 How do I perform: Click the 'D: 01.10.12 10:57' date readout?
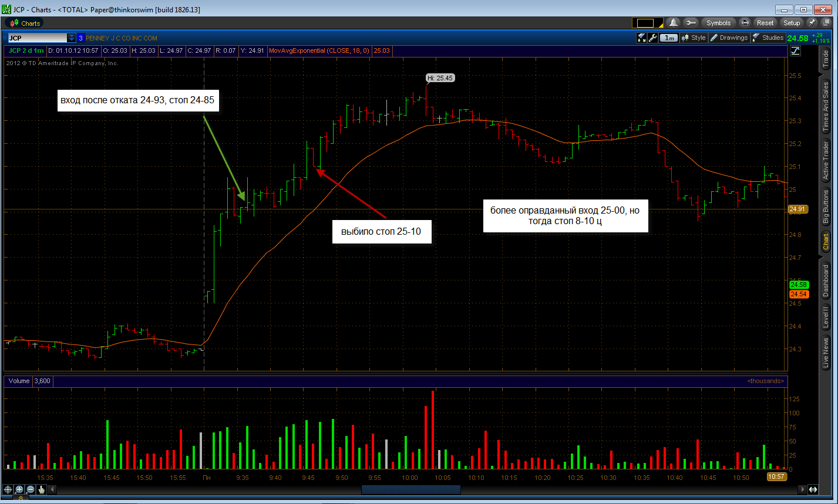tap(73, 50)
